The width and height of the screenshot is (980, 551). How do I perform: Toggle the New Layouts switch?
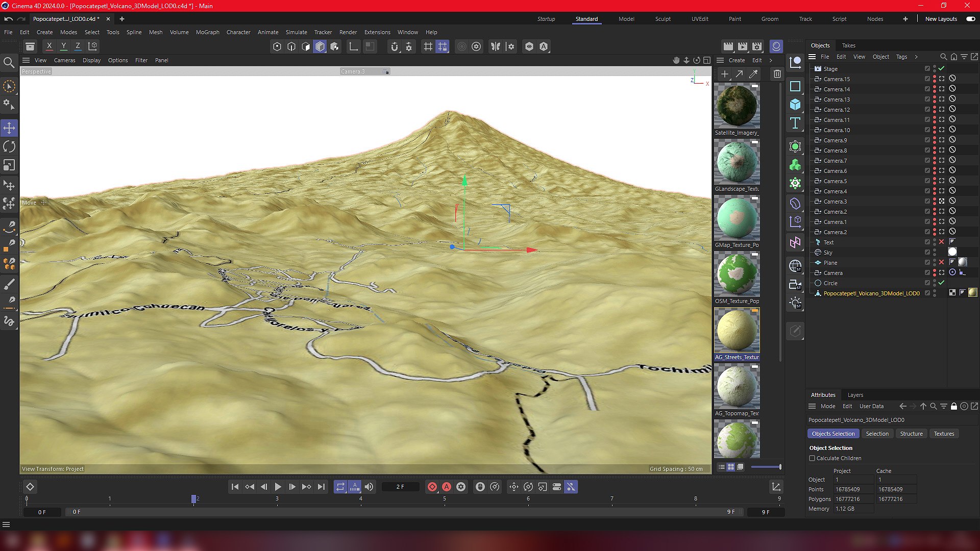pos(970,19)
